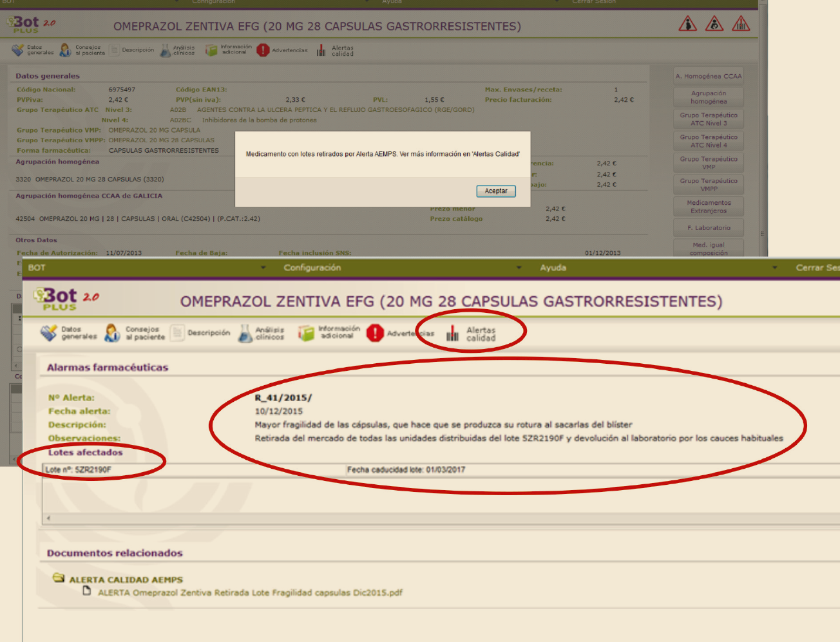The image size is (840, 642).
Task: Click the red Advertencias icon in lower window
Action: click(x=375, y=333)
